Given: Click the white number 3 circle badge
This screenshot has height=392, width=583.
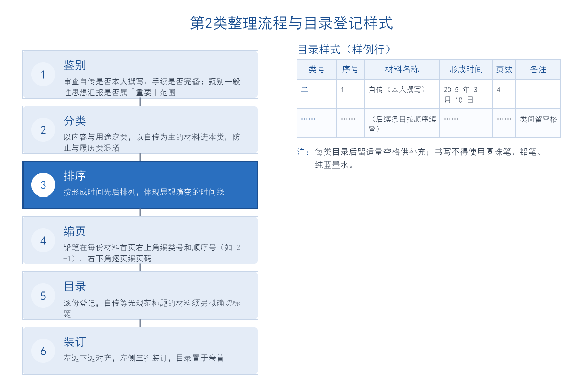Looking at the screenshot, I should click(43, 185).
